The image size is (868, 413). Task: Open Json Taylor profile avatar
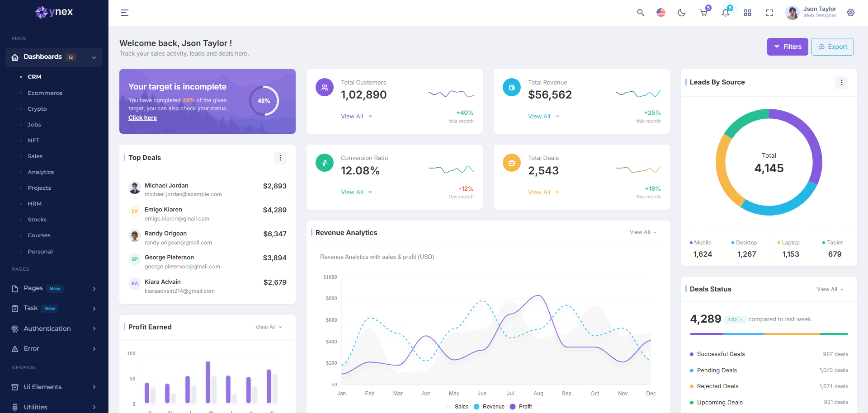pos(792,13)
